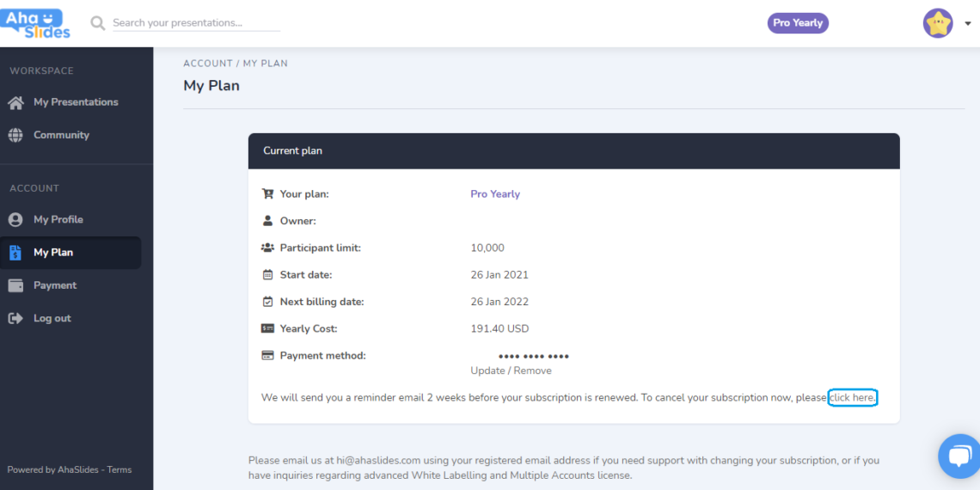The height and width of the screenshot is (490, 980).
Task: Log out from the sidebar
Action: [52, 318]
